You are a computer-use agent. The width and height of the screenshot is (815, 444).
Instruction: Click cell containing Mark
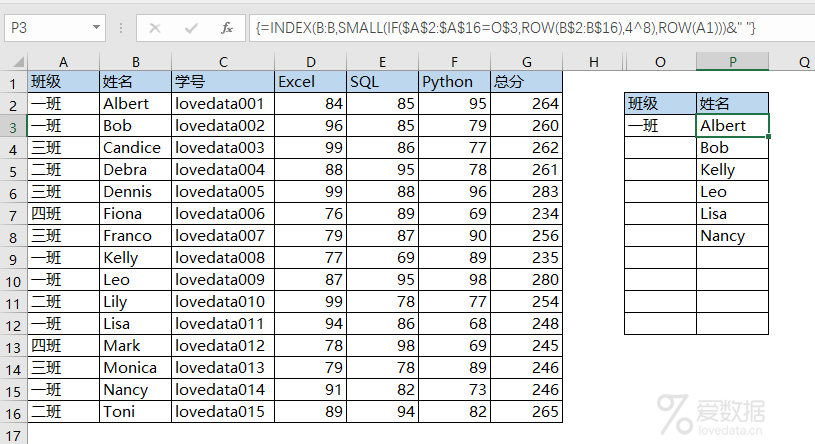click(x=136, y=346)
